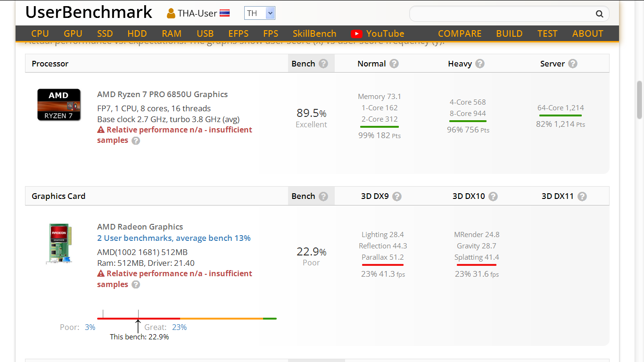Click help icon after graphics insufficient samples warning
This screenshot has width=644, height=362.
(136, 285)
